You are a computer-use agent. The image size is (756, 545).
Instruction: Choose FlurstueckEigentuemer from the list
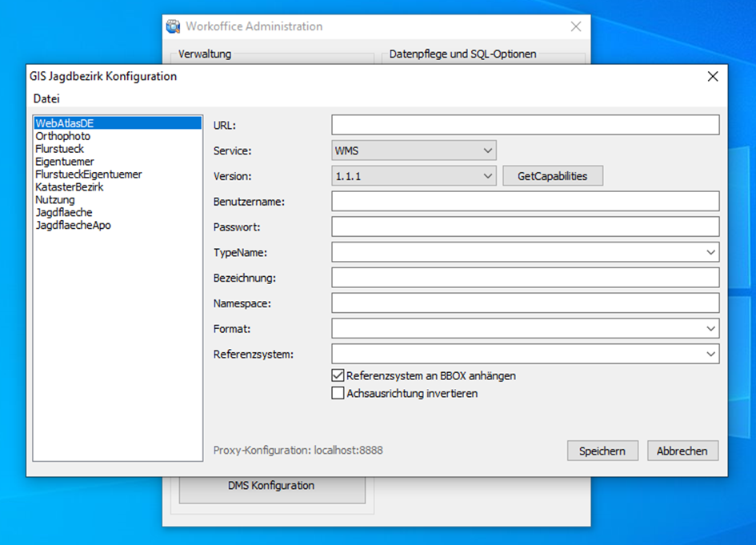89,174
